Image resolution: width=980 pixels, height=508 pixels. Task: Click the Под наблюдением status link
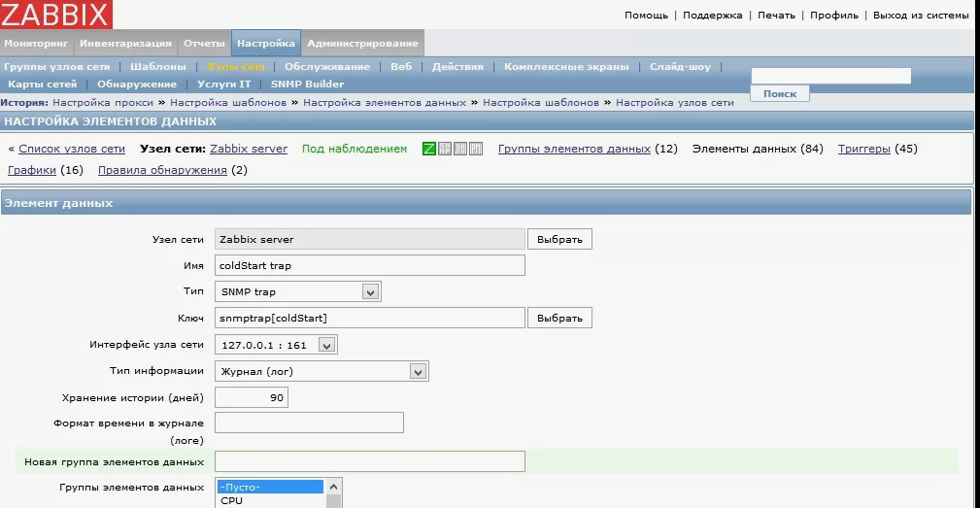pyautogui.click(x=355, y=149)
